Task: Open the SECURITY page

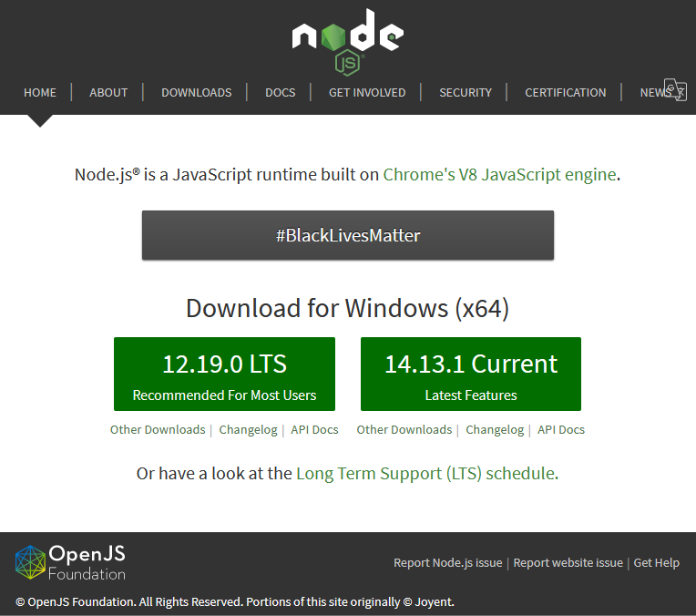Action: tap(466, 92)
